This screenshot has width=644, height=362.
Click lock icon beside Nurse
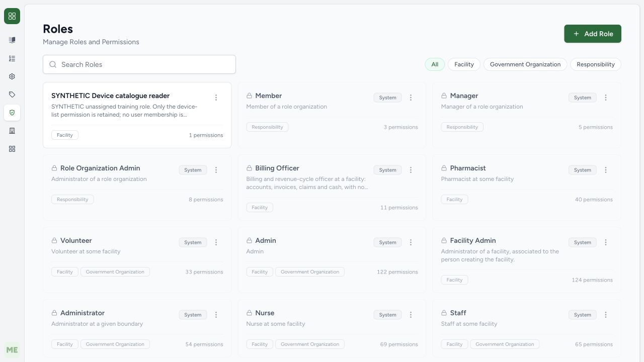pos(249,313)
